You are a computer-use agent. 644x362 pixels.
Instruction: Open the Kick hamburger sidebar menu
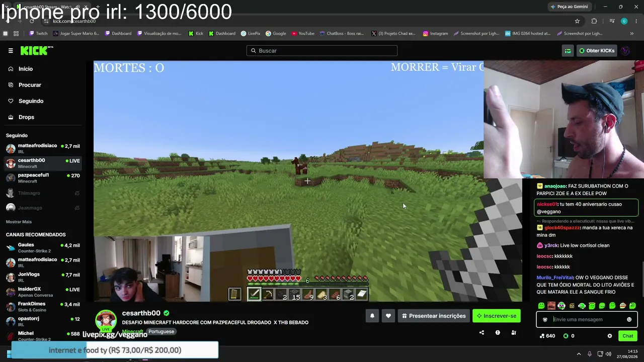pyautogui.click(x=11, y=51)
